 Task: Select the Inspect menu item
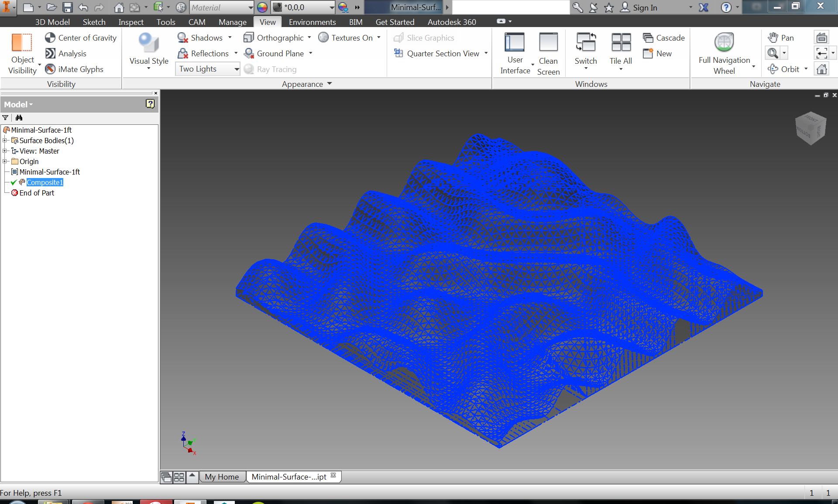tap(131, 21)
